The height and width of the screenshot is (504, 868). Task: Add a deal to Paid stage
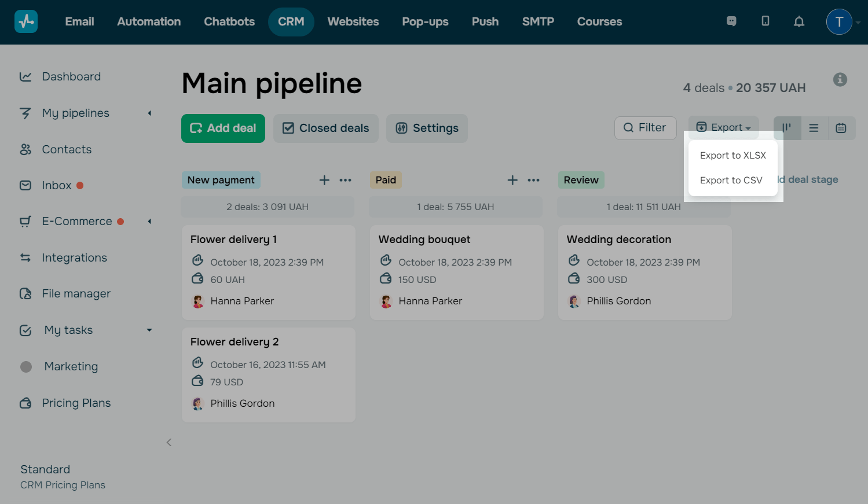point(512,180)
